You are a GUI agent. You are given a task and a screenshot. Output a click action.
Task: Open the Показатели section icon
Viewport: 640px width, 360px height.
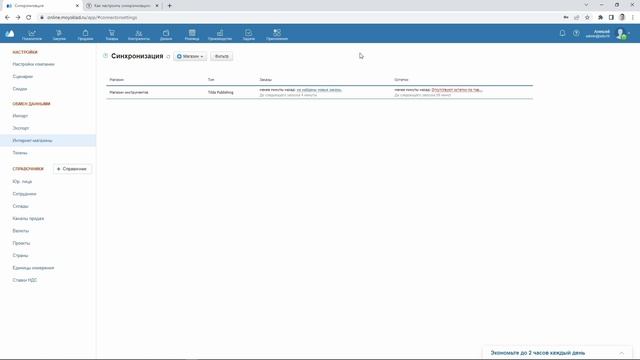pos(32,35)
